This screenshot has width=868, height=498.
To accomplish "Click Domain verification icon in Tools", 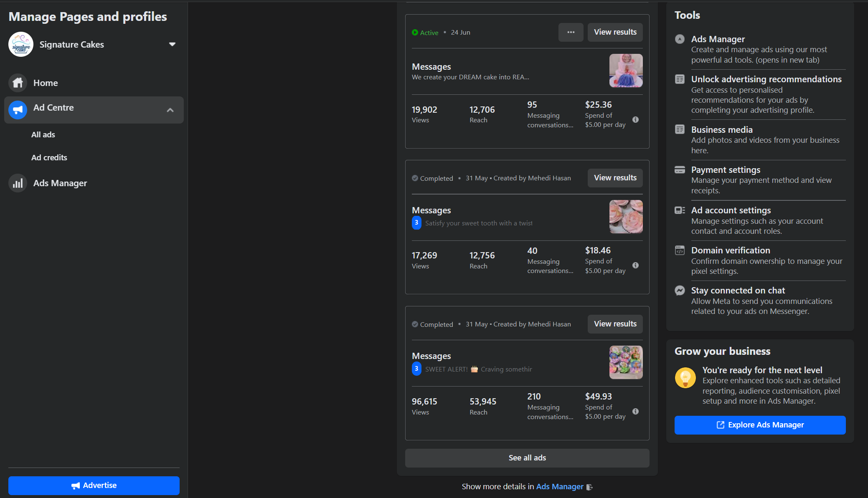I will pyautogui.click(x=680, y=250).
